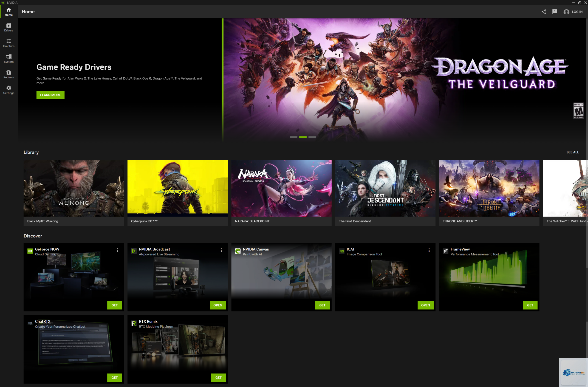Open GeForce NOW card options menu
Viewport: 588px width, 387px height.
point(117,250)
